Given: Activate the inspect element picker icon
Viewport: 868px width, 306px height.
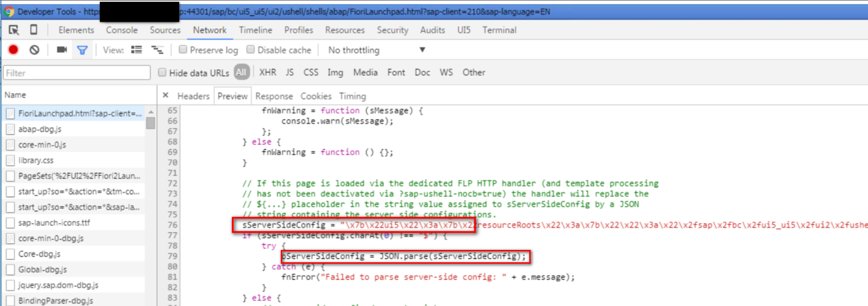Looking at the screenshot, I should tap(14, 30).
